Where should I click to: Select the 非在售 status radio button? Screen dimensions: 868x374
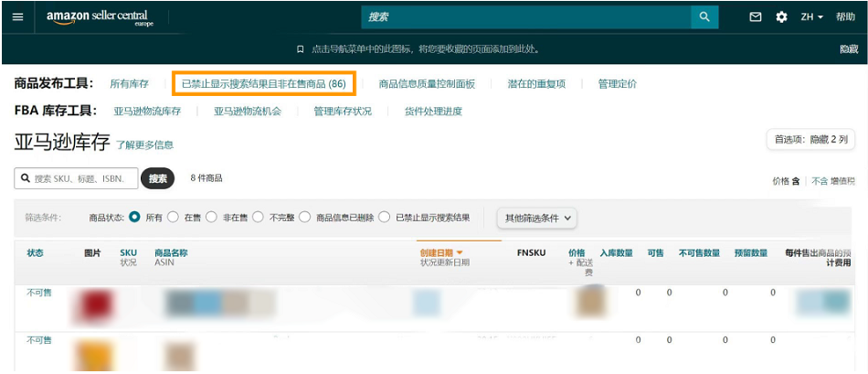(x=212, y=218)
